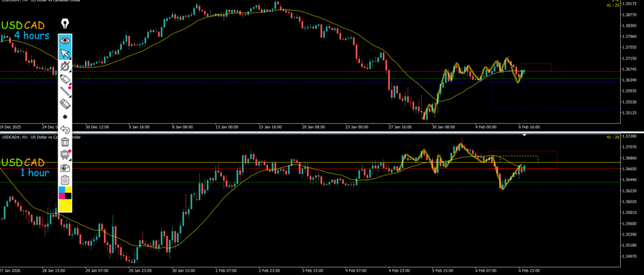
Task: Open the Epic Pen nib logo menu
Action: (x=65, y=24)
